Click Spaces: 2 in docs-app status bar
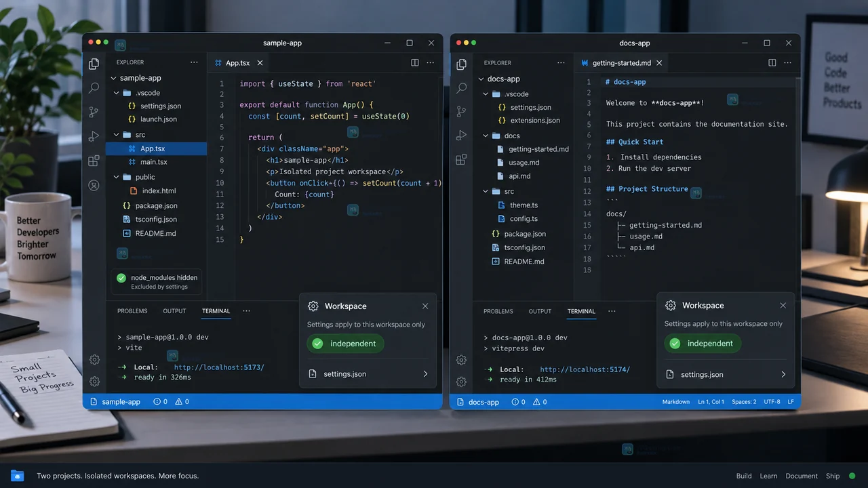The image size is (868, 488). pyautogui.click(x=744, y=402)
